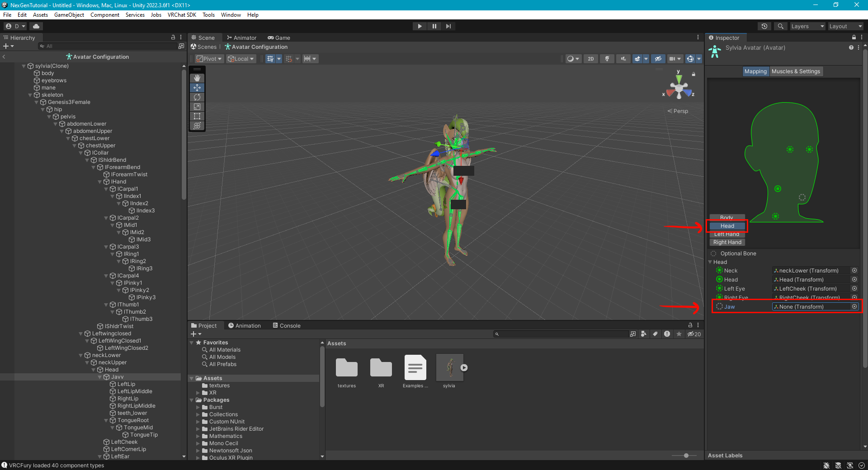Switch to the Animation tab
The height and width of the screenshot is (470, 868).
pos(245,326)
